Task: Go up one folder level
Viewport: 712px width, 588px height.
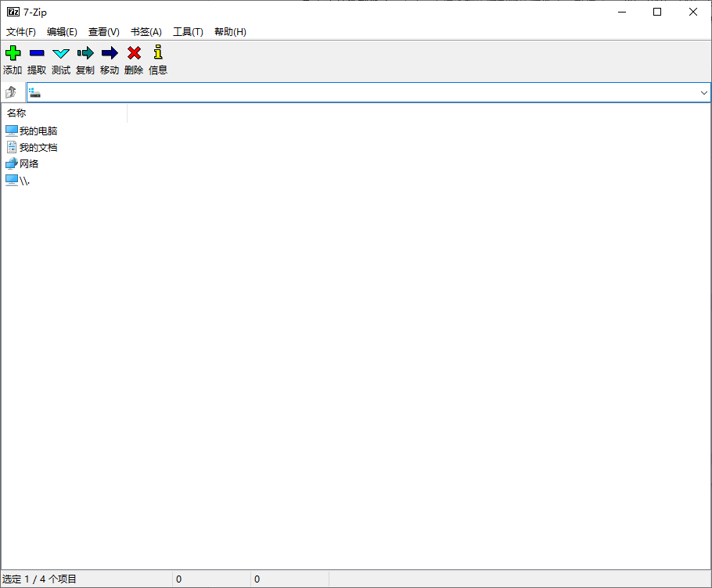Action: pyautogui.click(x=10, y=91)
